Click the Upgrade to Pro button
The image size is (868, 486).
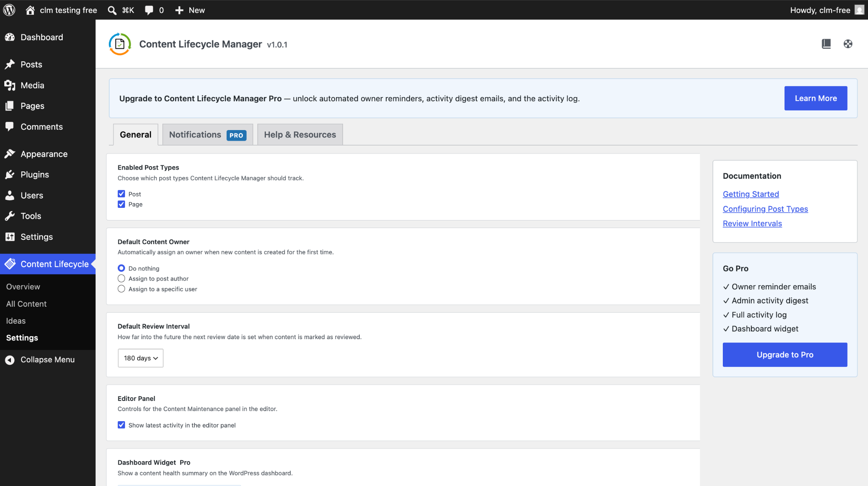785,355
